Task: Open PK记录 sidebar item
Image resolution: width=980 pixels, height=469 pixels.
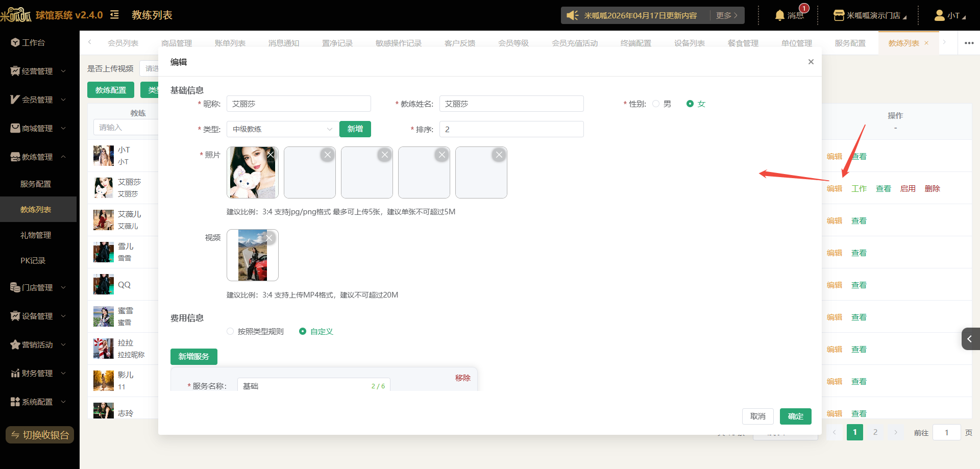Action: click(x=33, y=260)
